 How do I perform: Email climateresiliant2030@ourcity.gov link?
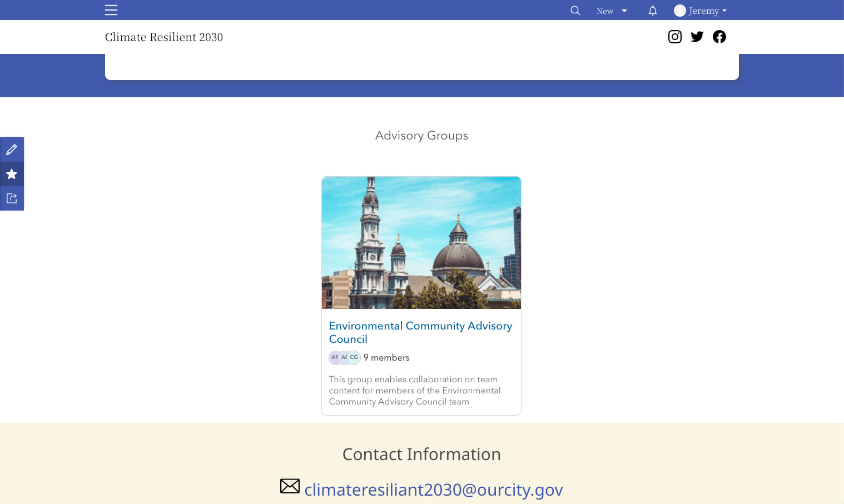(434, 490)
